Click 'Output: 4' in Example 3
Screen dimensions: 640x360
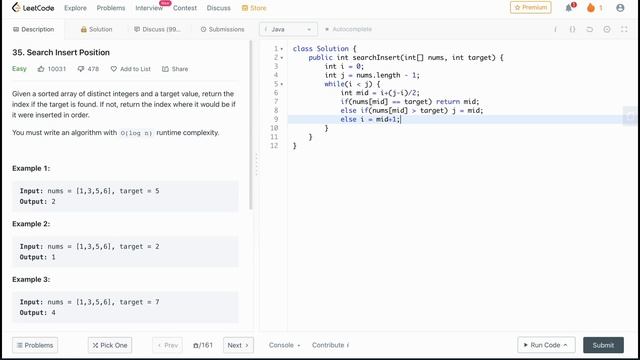coord(38,313)
